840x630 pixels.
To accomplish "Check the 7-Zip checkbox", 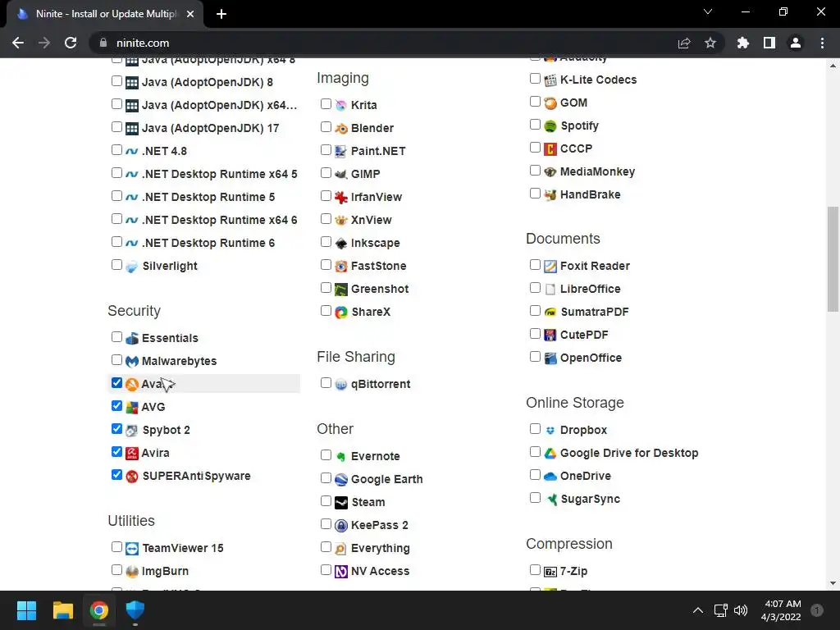I will [x=535, y=569].
